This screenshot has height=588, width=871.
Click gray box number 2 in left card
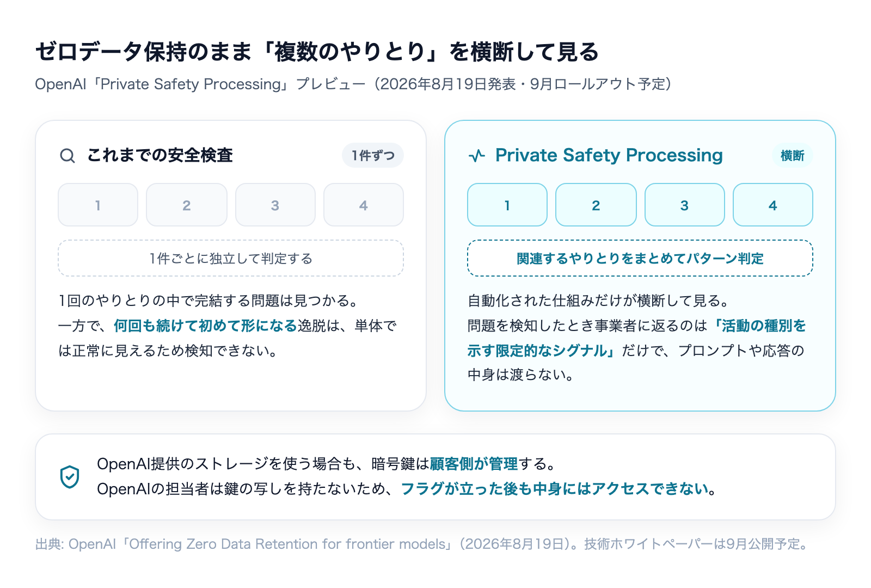tap(187, 205)
